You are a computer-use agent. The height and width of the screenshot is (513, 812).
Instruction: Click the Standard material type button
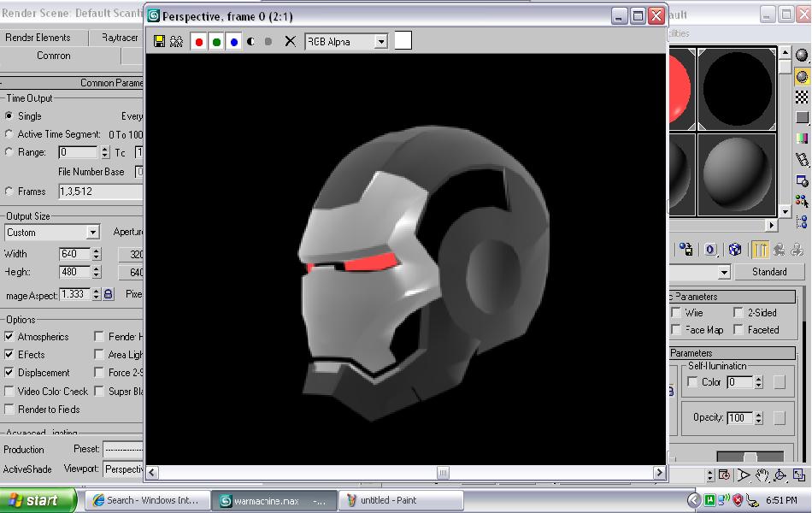click(x=769, y=272)
